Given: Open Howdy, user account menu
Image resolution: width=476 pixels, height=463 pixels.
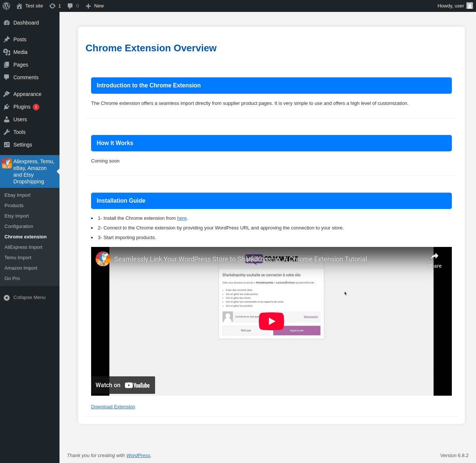Looking at the screenshot, I should coord(455,6).
